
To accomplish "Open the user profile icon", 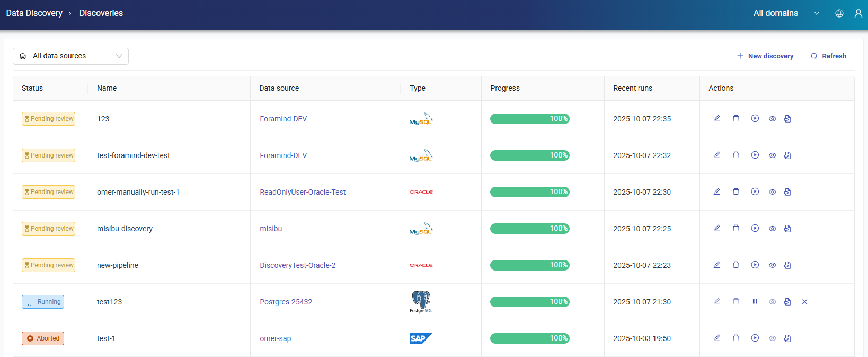I will tap(858, 13).
